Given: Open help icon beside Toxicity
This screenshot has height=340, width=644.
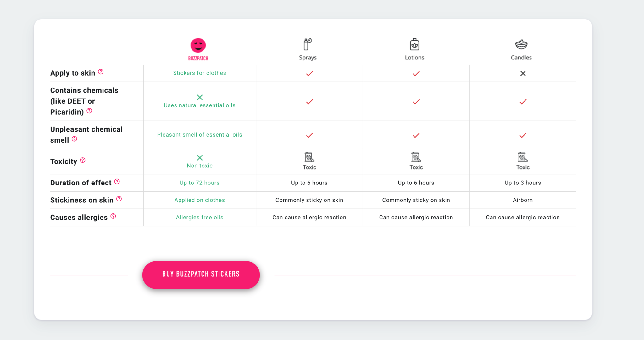Looking at the screenshot, I should 83,160.
